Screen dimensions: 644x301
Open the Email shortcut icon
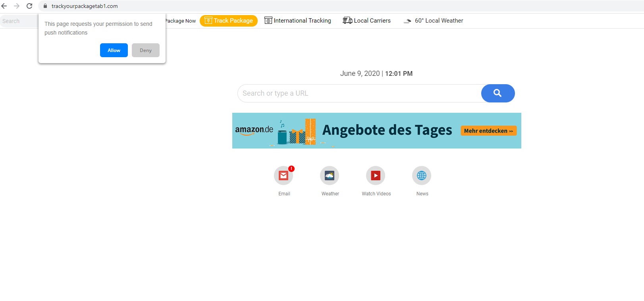(283, 176)
